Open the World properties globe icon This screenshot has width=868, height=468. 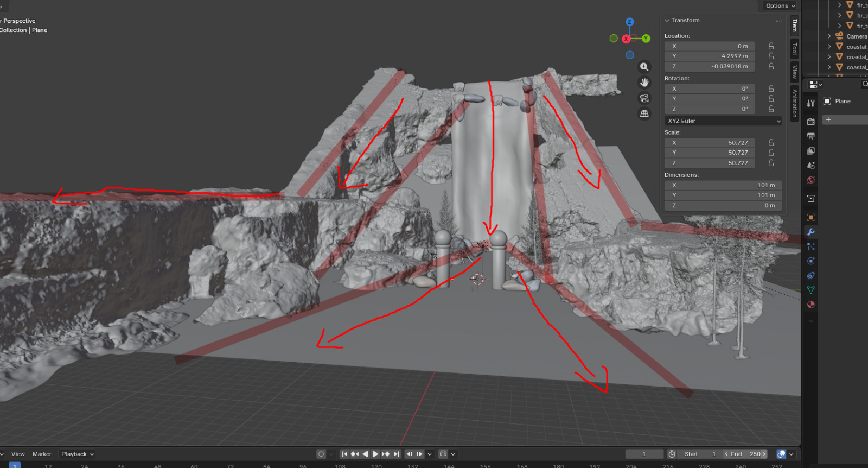[x=811, y=180]
